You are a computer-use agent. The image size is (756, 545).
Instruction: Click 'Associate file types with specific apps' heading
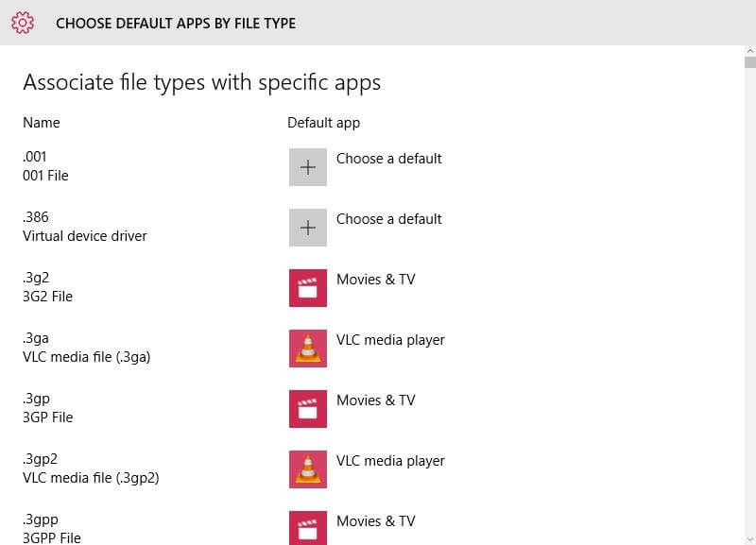pos(202,82)
